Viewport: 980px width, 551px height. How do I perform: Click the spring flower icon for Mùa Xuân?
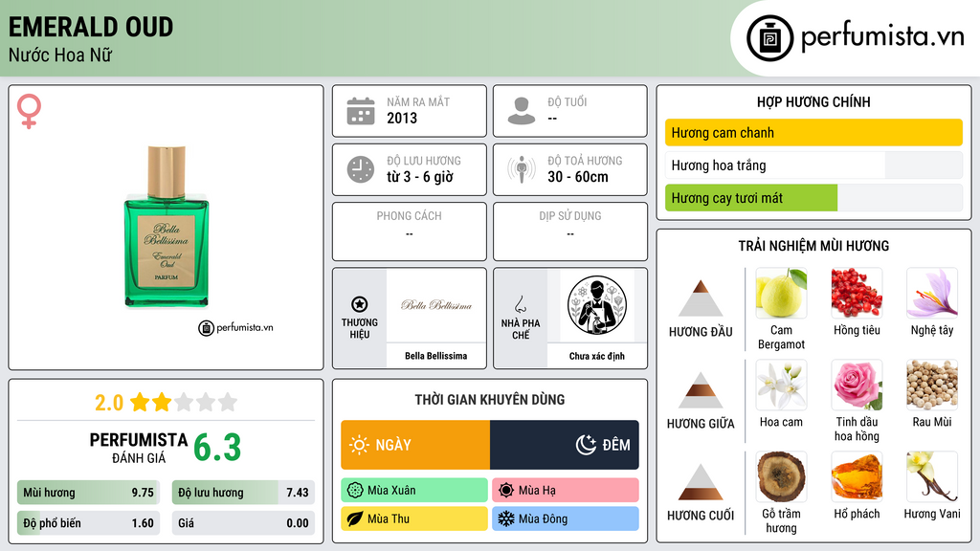pos(355,490)
